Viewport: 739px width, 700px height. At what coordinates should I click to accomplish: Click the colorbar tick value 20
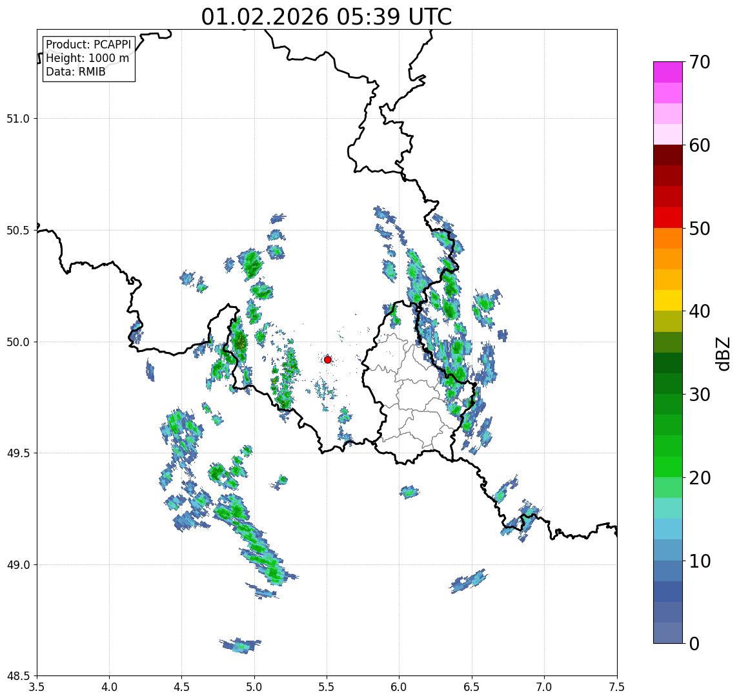(699, 478)
